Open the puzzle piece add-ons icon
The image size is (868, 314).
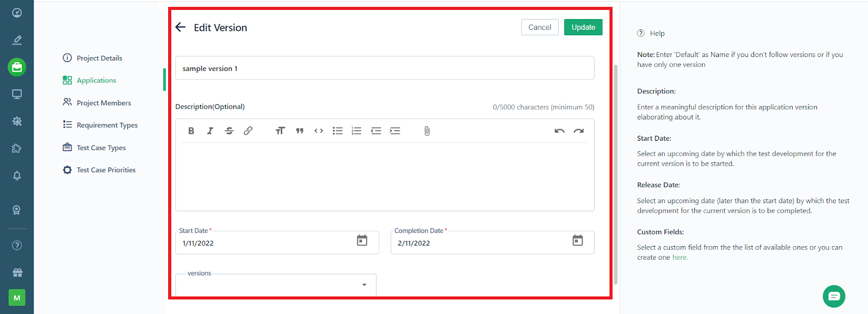click(x=17, y=148)
